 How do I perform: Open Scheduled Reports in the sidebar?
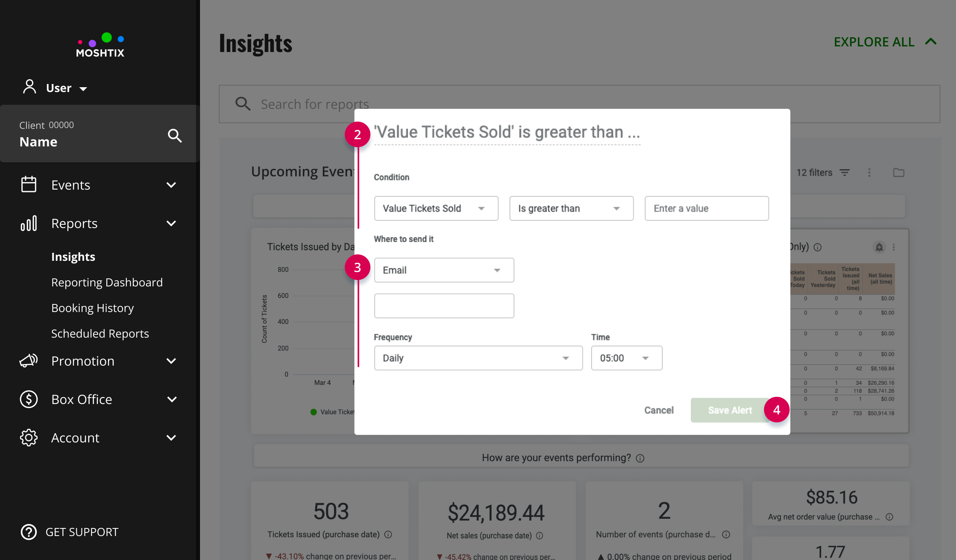[100, 334]
